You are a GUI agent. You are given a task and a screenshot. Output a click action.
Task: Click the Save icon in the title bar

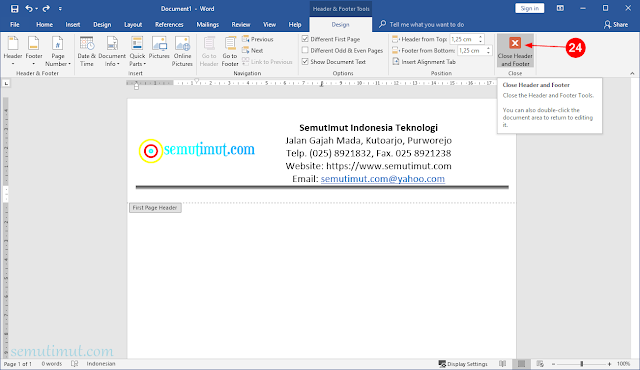(x=14, y=9)
